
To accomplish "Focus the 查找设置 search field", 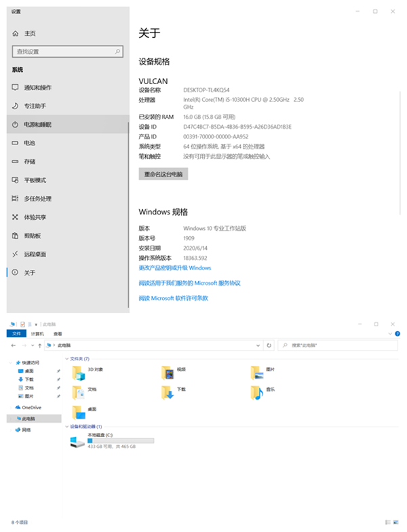I will click(x=68, y=52).
